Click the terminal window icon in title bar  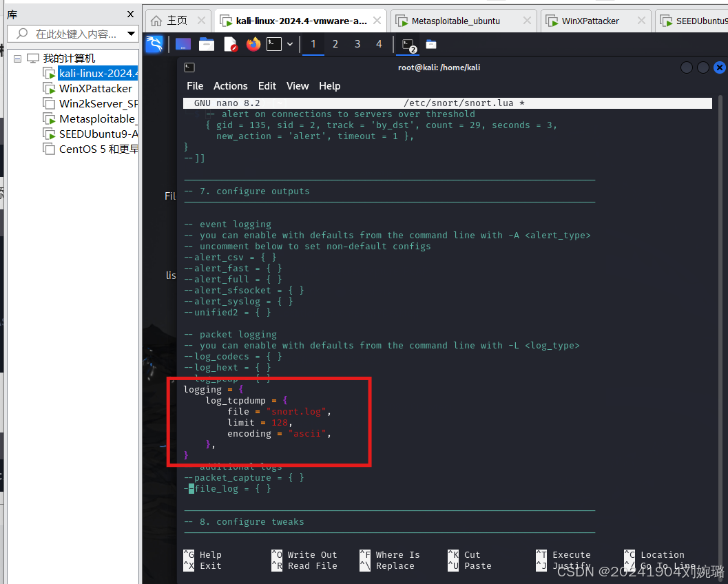point(189,67)
